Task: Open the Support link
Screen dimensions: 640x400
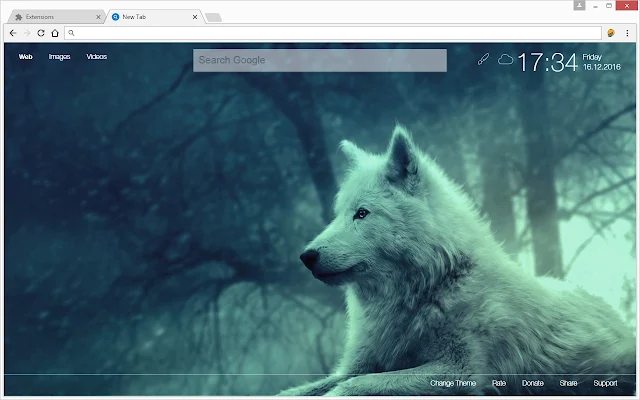Action: [x=605, y=383]
